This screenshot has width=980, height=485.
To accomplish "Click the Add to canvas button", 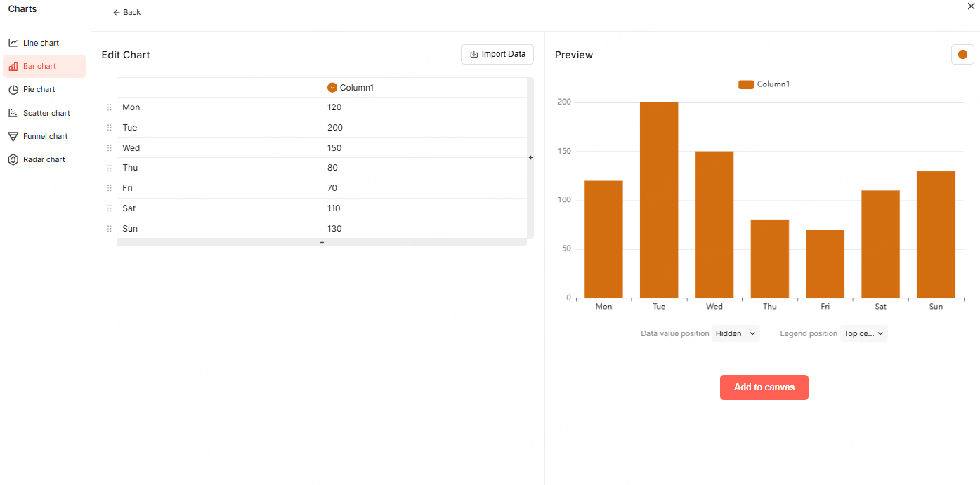I will (764, 387).
